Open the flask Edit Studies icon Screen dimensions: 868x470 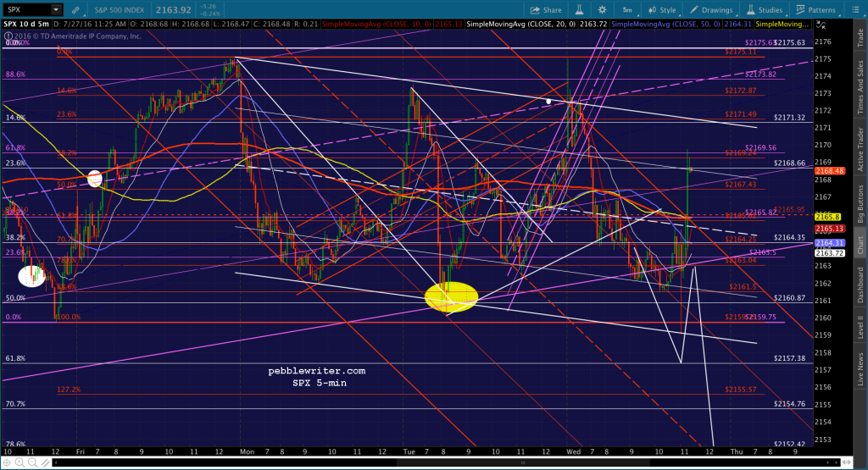pyautogui.click(x=579, y=10)
